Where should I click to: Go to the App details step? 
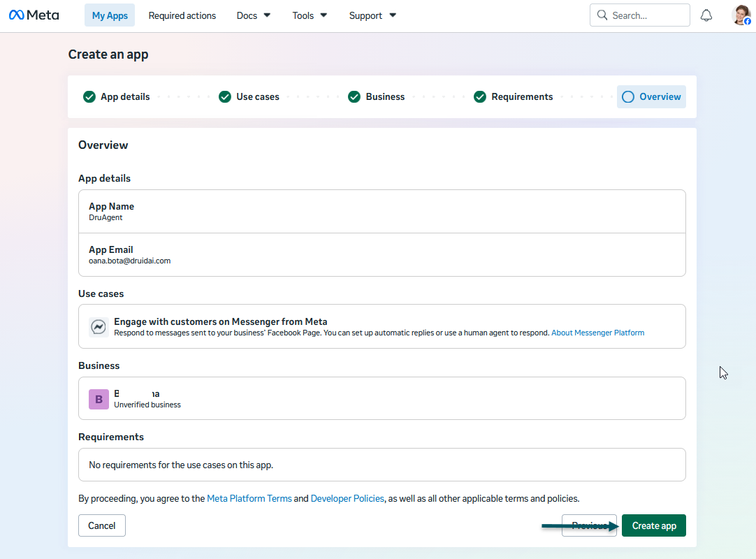(116, 97)
